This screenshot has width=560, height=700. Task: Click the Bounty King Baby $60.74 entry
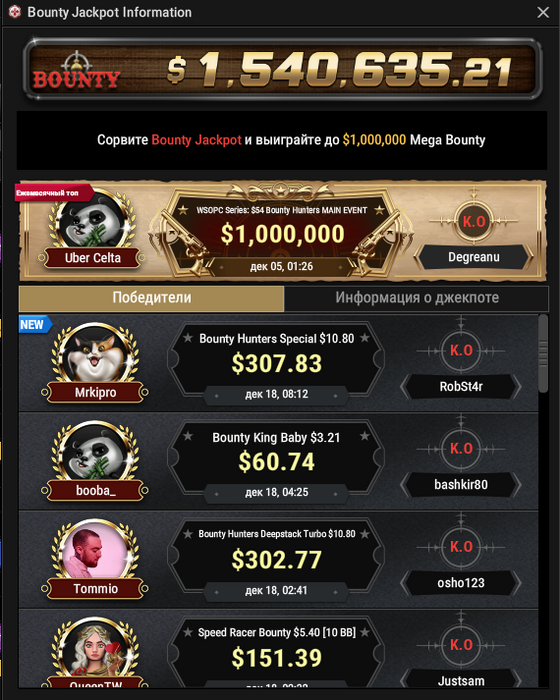tap(276, 462)
